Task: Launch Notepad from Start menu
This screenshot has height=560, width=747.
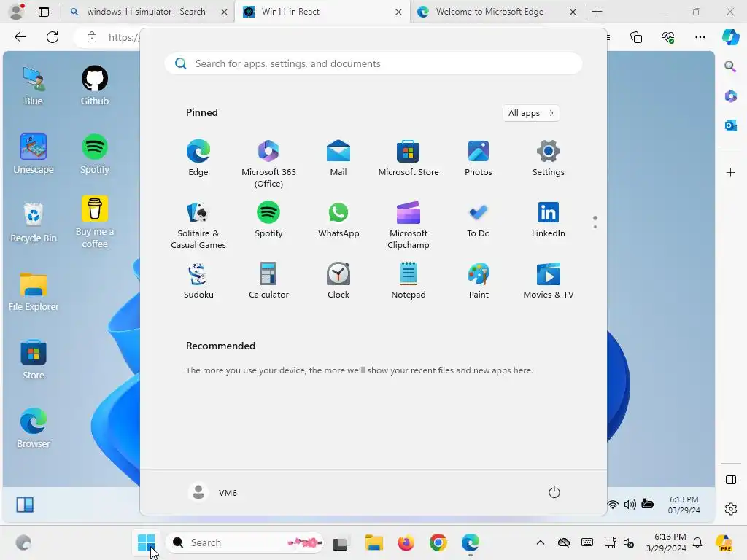Action: [409, 281]
